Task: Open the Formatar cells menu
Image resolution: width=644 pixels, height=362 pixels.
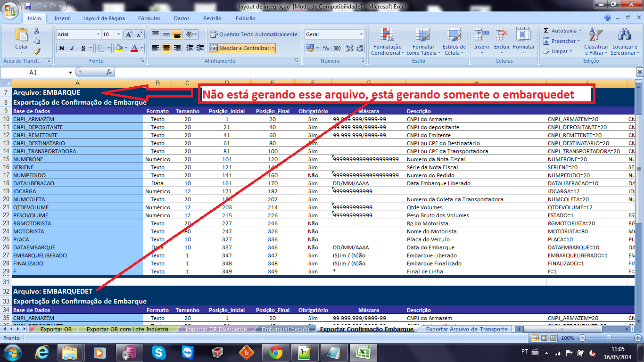Action: tap(524, 41)
